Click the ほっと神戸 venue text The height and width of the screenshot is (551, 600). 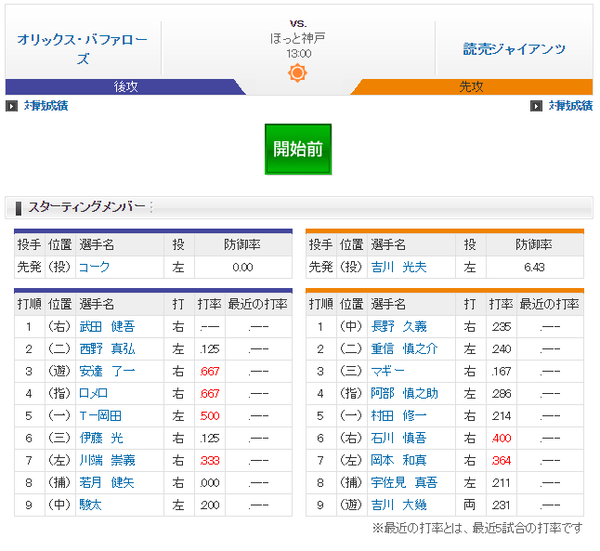(x=298, y=38)
